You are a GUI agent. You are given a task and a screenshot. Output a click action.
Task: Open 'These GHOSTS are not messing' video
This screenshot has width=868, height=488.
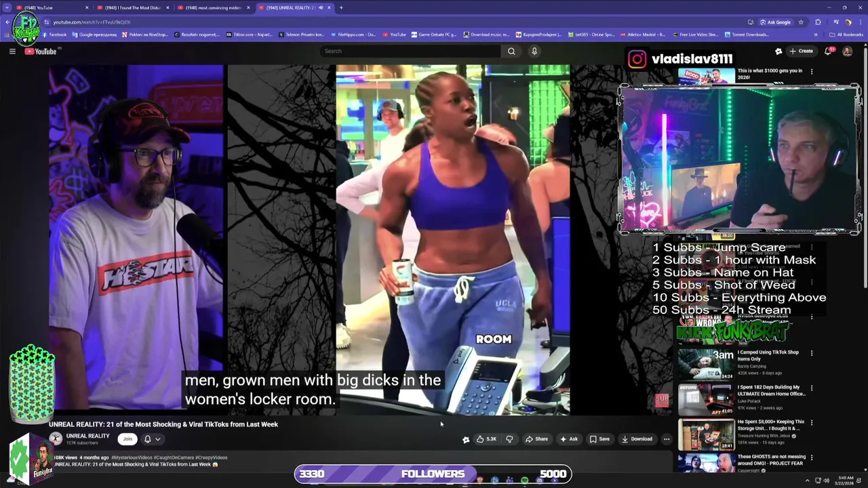point(706,463)
